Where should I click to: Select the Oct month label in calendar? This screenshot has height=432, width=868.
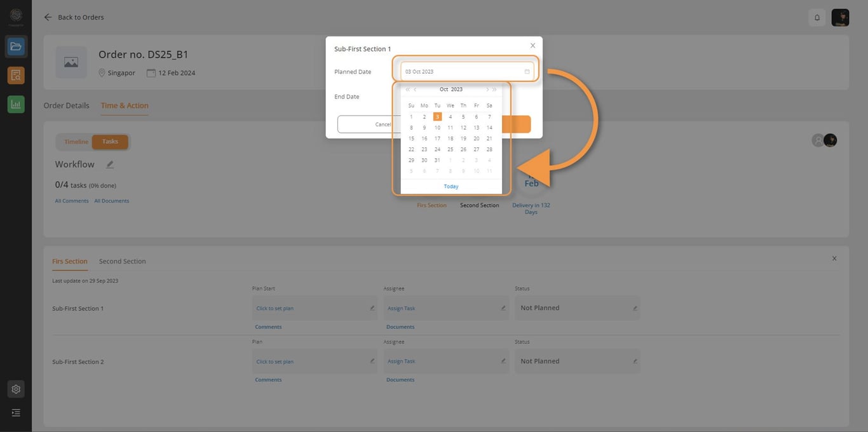pyautogui.click(x=444, y=90)
